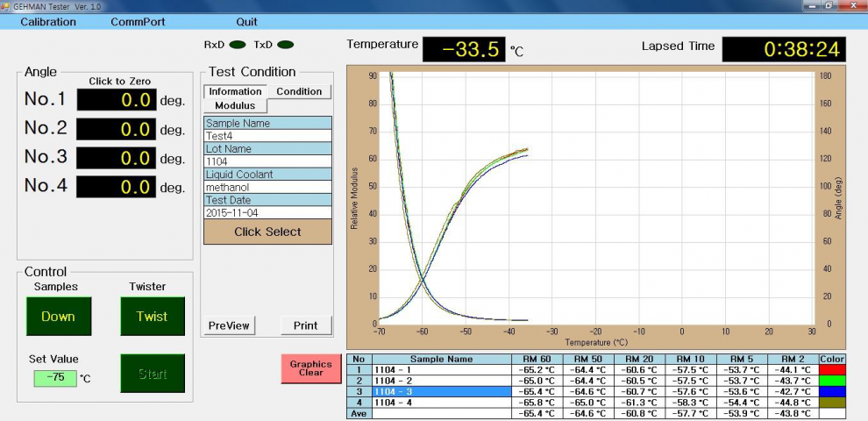Open the PreView button
This screenshot has height=421, width=868.
pyautogui.click(x=229, y=325)
